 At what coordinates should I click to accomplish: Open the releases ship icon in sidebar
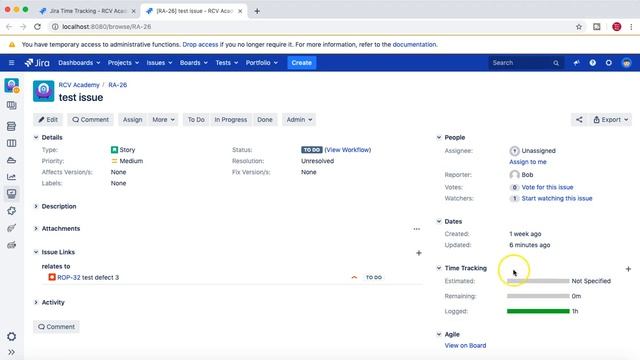click(11, 160)
